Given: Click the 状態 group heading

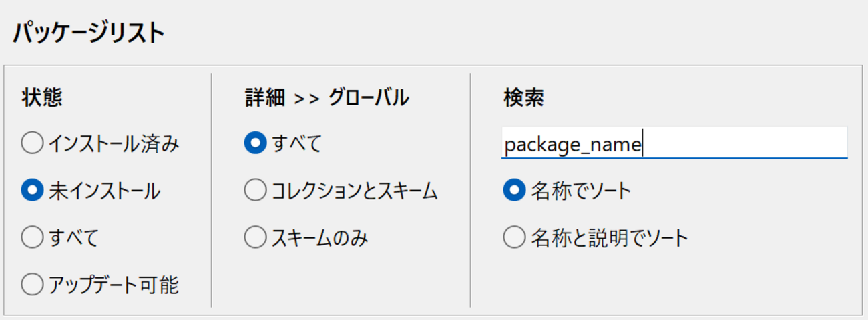Looking at the screenshot, I should 42,98.
